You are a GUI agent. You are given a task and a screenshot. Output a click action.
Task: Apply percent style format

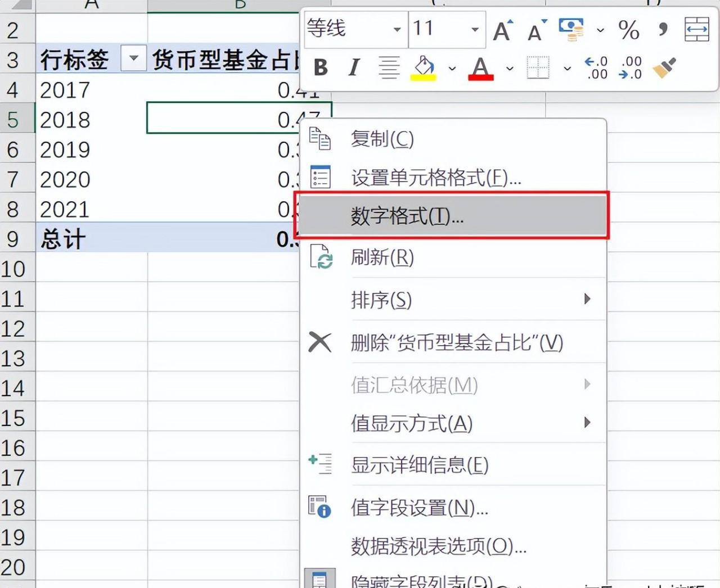click(x=628, y=30)
